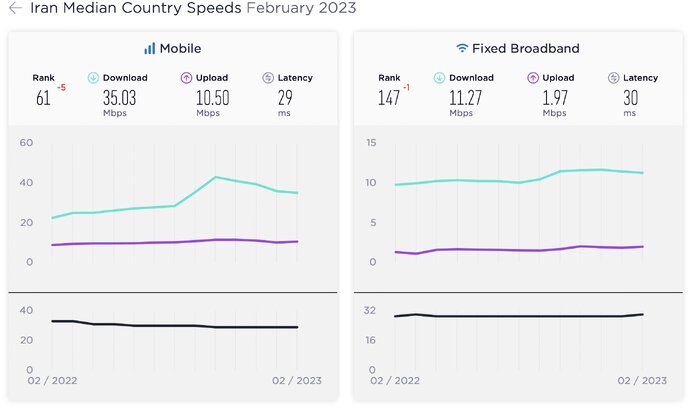
Task: Click the Mobile latency value 29 ms
Action: pos(283,98)
